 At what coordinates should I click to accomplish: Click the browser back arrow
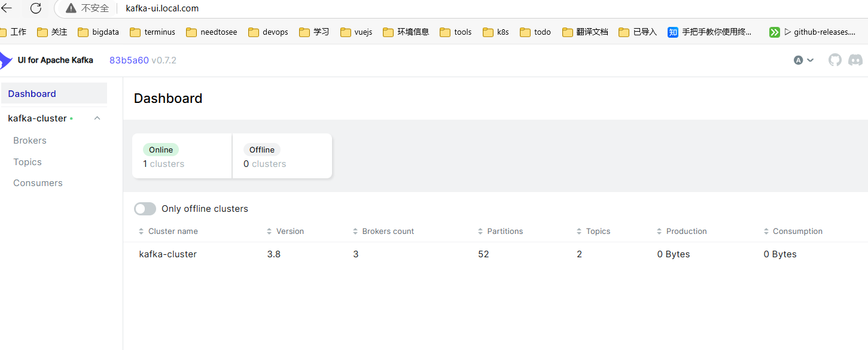6,8
